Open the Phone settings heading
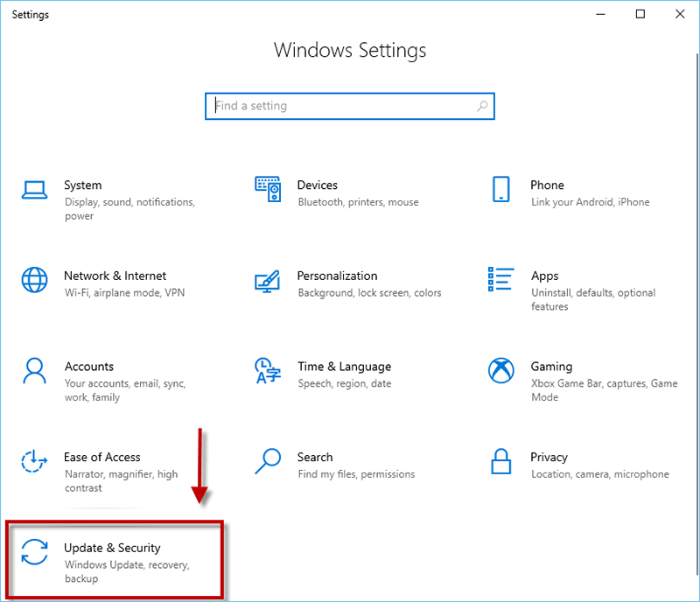This screenshot has height=602, width=700. (x=547, y=185)
